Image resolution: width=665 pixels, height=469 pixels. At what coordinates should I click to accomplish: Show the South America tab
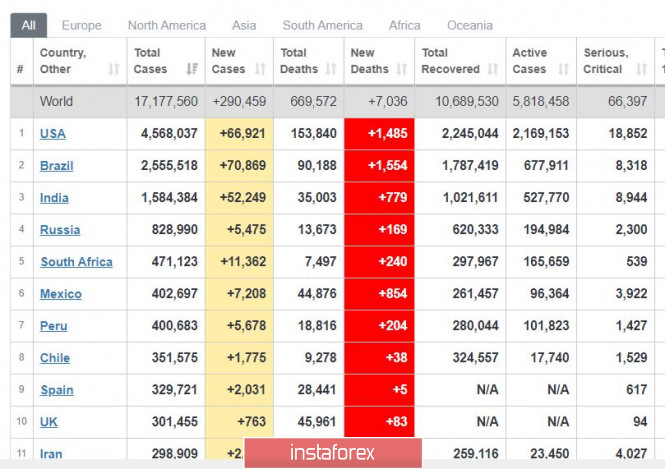(x=322, y=25)
